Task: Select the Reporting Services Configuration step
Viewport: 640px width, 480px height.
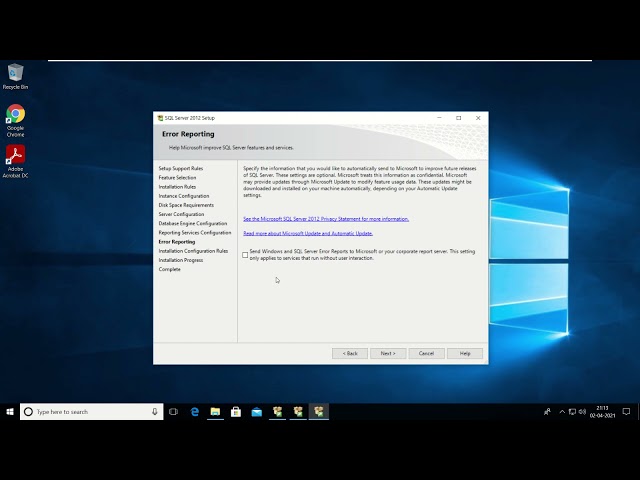Action: point(195,232)
